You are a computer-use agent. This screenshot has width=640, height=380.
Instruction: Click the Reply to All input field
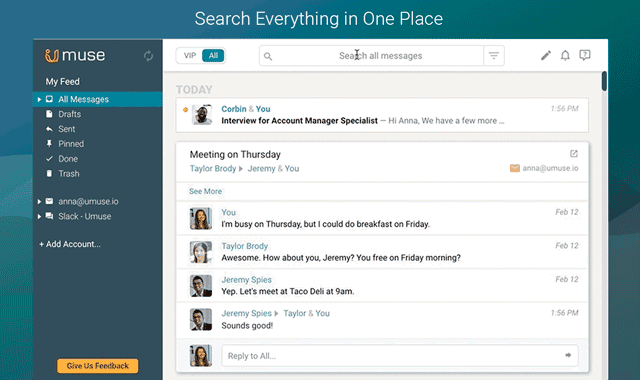[x=400, y=356]
